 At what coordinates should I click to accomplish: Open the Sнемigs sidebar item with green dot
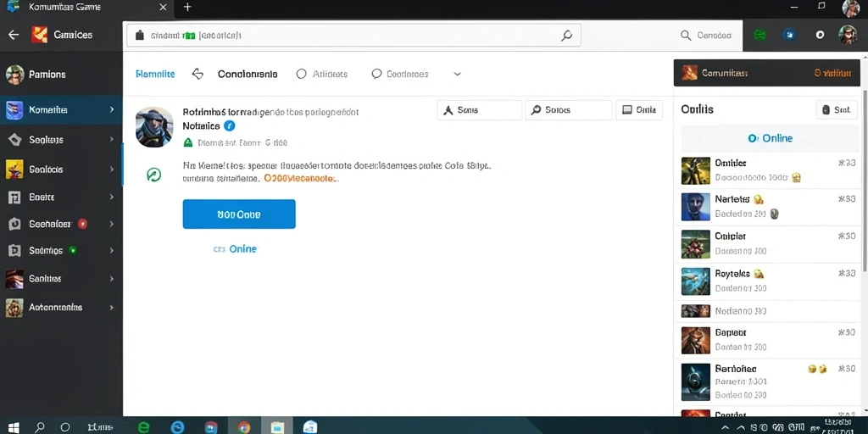(x=61, y=251)
